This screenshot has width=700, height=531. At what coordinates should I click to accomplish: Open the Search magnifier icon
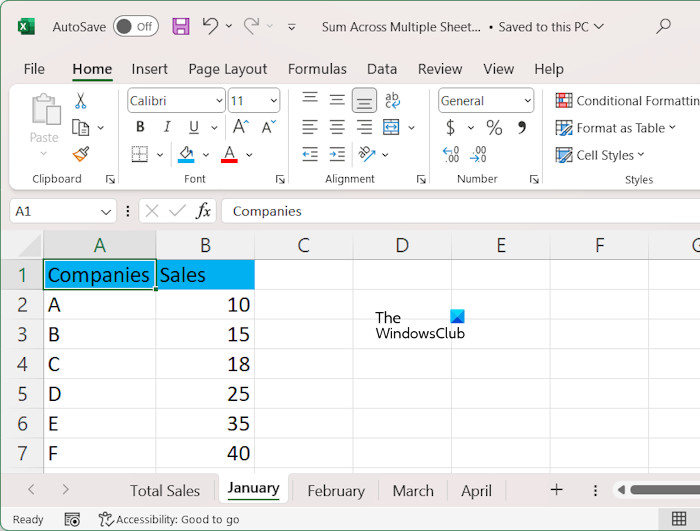664,26
